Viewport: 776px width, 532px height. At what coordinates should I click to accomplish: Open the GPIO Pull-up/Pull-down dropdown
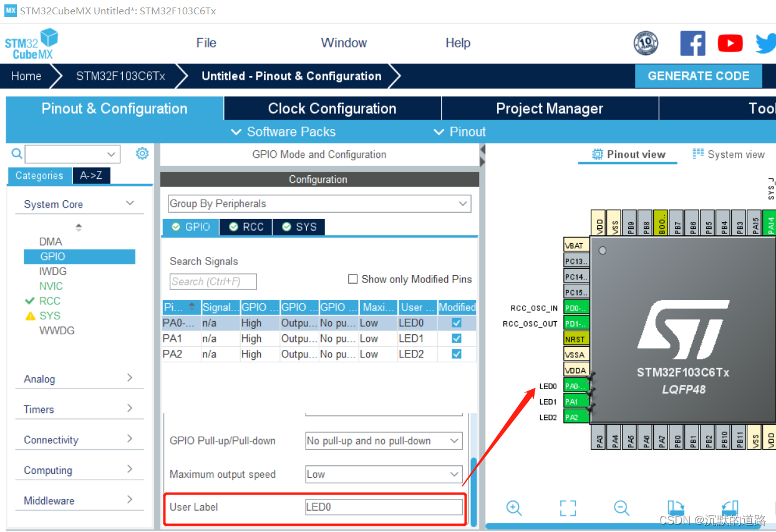pos(384,440)
